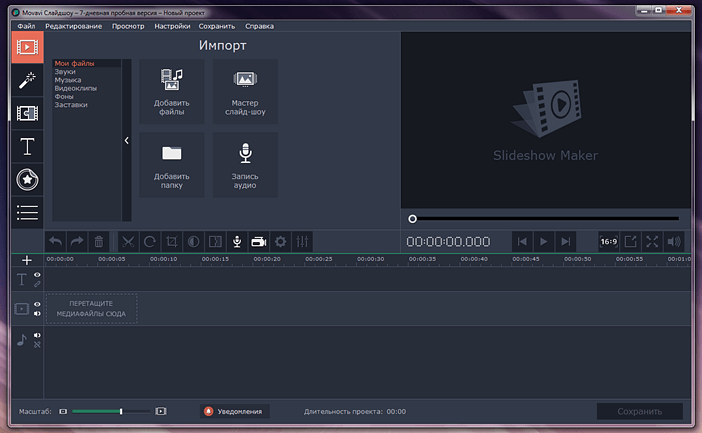The image size is (702, 433).
Task: Open the Справка menu
Action: coord(259,26)
